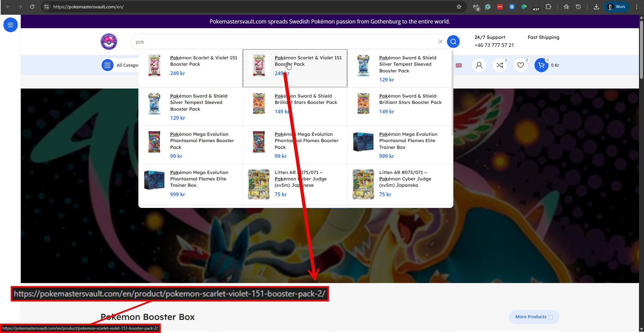Image resolution: width=644 pixels, height=333 pixels.
Task: Open the wishlist heart icon
Action: pos(521,65)
